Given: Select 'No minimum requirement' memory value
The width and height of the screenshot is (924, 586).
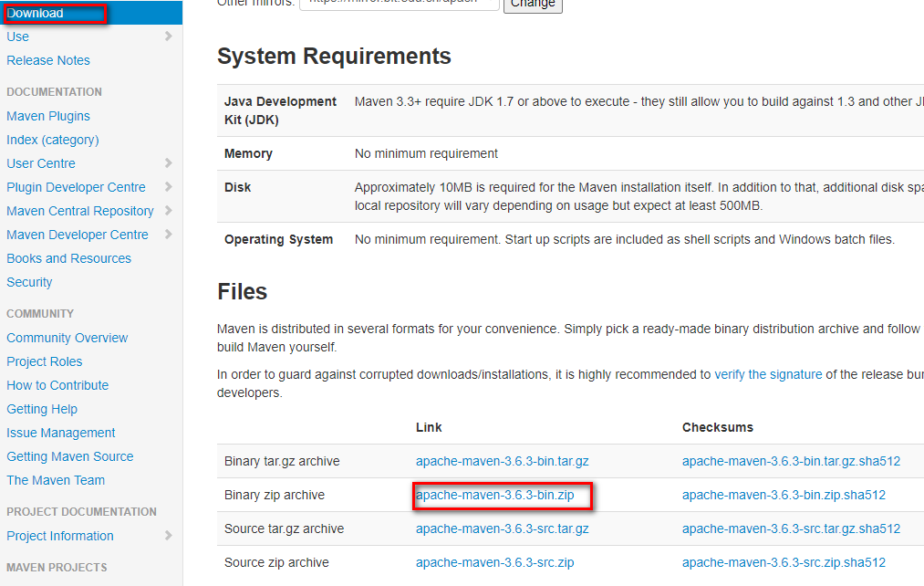Looking at the screenshot, I should pyautogui.click(x=426, y=154).
